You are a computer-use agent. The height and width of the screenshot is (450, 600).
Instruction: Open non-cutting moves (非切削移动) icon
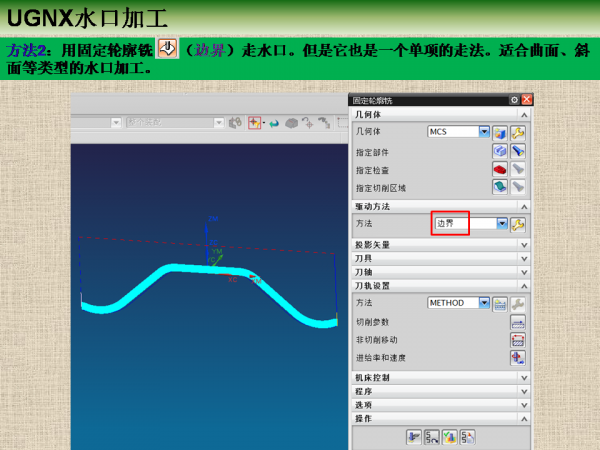pos(518,340)
